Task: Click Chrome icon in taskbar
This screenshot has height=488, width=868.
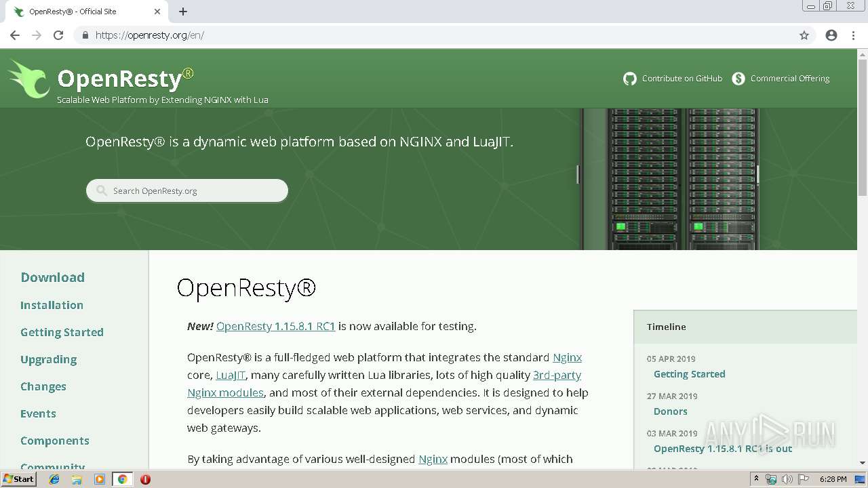Action: pos(122,479)
